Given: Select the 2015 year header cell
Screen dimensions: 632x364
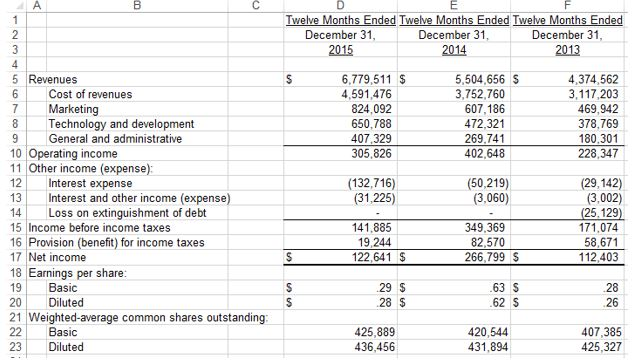Looking at the screenshot, I should click(340, 50).
